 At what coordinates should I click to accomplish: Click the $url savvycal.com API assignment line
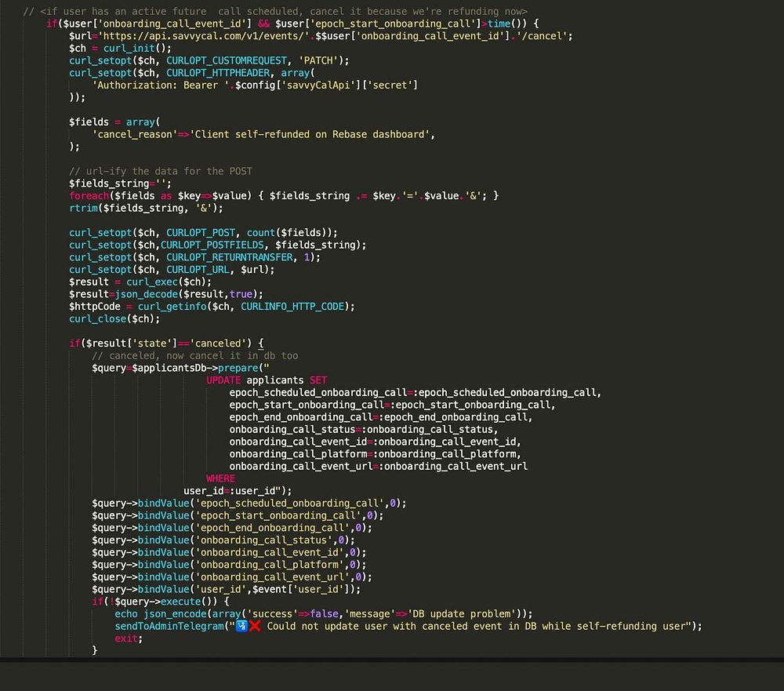click(321, 36)
